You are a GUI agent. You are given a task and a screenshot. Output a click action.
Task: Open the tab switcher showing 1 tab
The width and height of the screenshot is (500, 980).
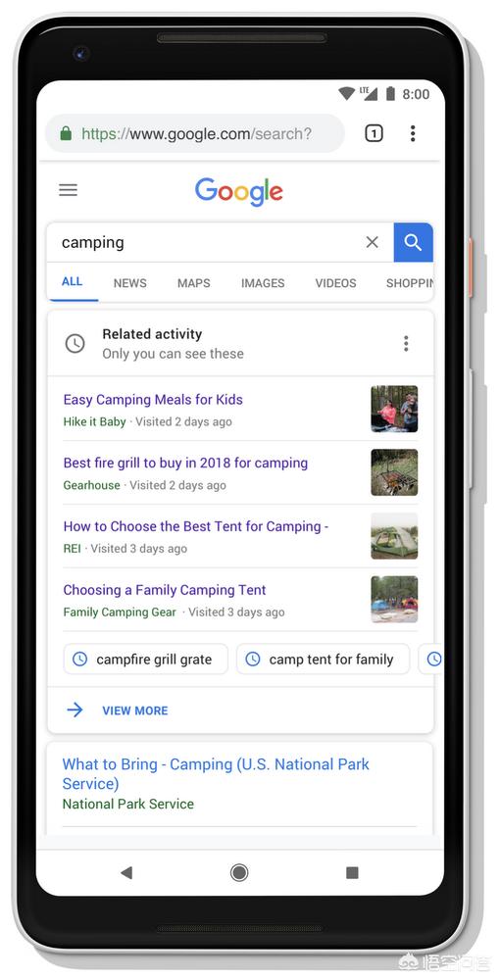tap(374, 133)
